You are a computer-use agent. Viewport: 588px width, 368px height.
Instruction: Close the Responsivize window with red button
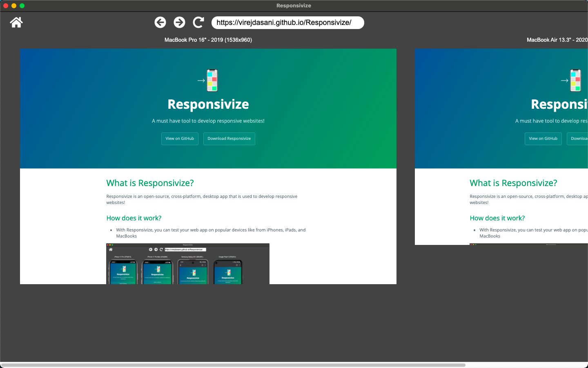click(6, 6)
